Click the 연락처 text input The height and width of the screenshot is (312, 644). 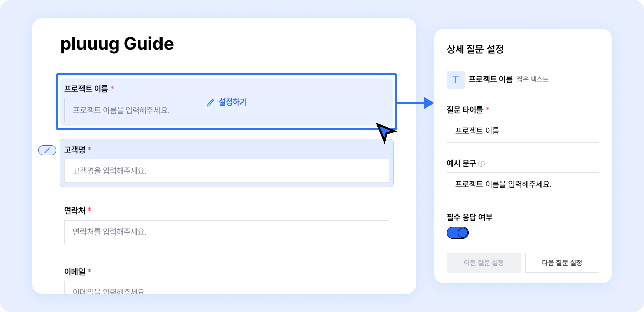227,232
